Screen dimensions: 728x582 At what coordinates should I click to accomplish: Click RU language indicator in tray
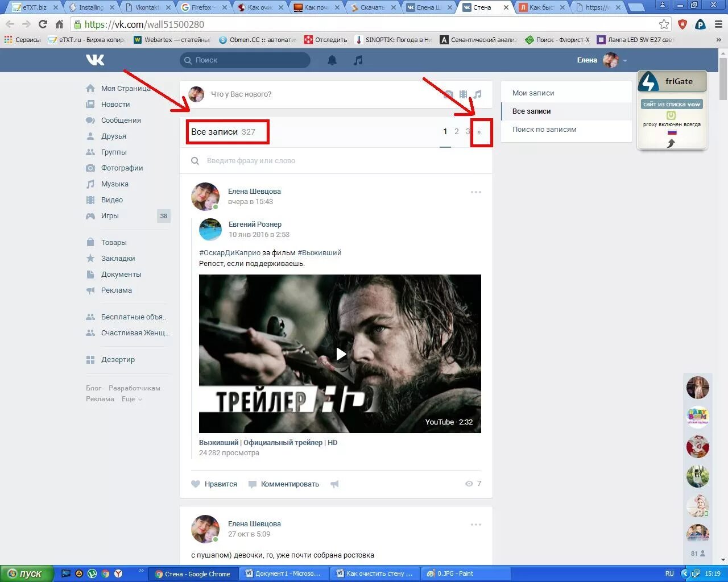click(669, 573)
